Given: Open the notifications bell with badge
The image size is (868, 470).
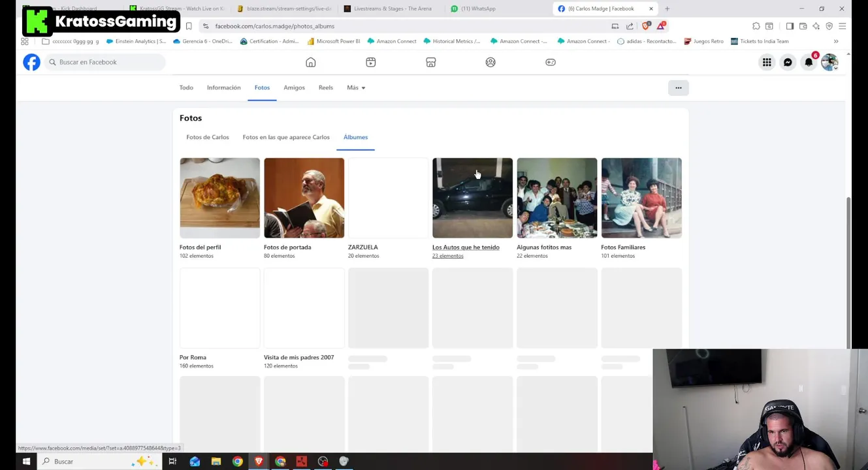Looking at the screenshot, I should (x=809, y=62).
